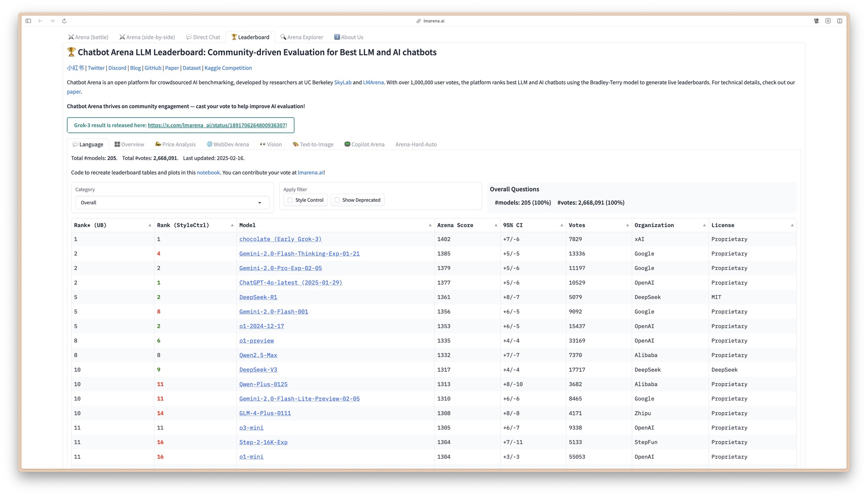Image resolution: width=868 pixels, height=496 pixels.
Task: Open the notebook link
Action: tap(208, 173)
